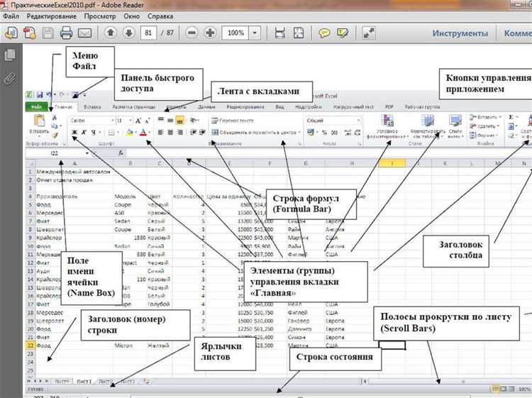Open the page thumbnails panel in the sidebar
Screen dimensions: 532x398
[10, 55]
